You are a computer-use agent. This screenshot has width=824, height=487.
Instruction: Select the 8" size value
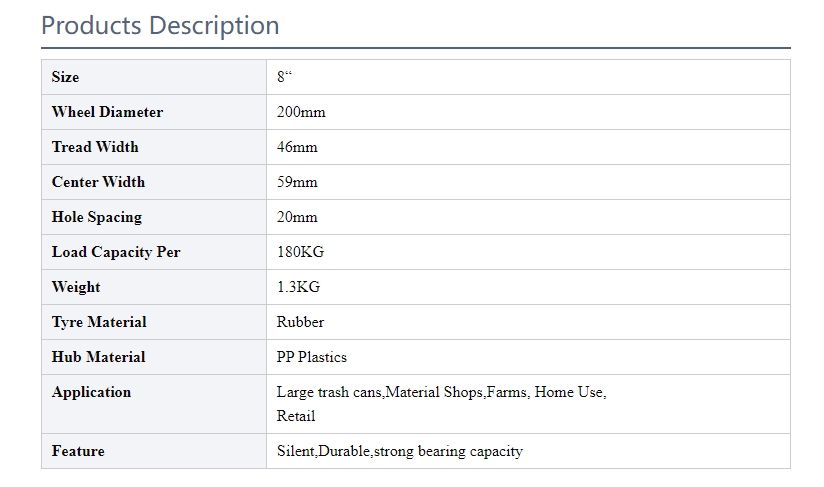(285, 77)
